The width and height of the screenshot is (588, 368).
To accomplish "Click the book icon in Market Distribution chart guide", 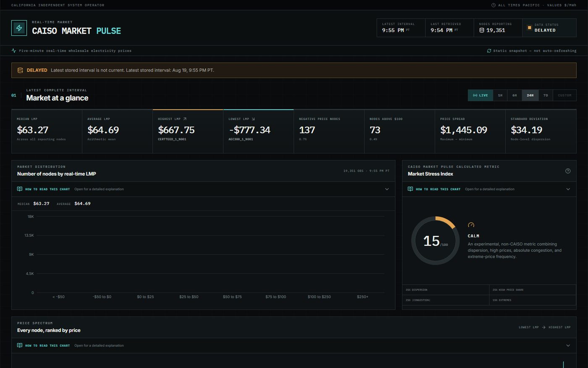I will tap(20, 189).
